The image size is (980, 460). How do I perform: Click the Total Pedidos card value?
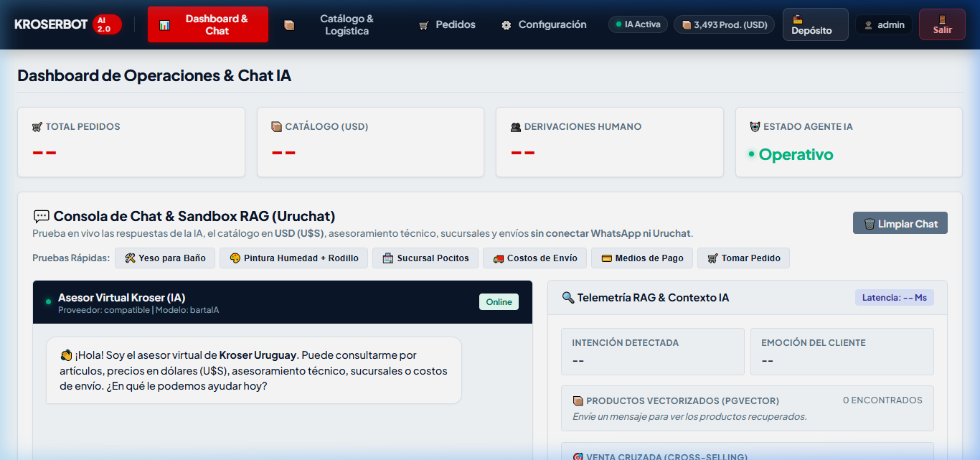(x=44, y=152)
